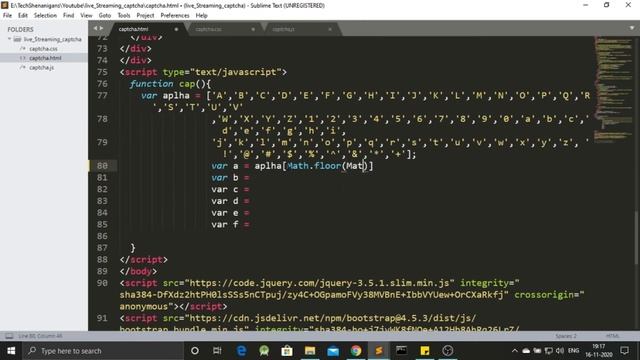The height and width of the screenshot is (360, 640).
Task: Open the clock showing 19:17
Action: 599,351
